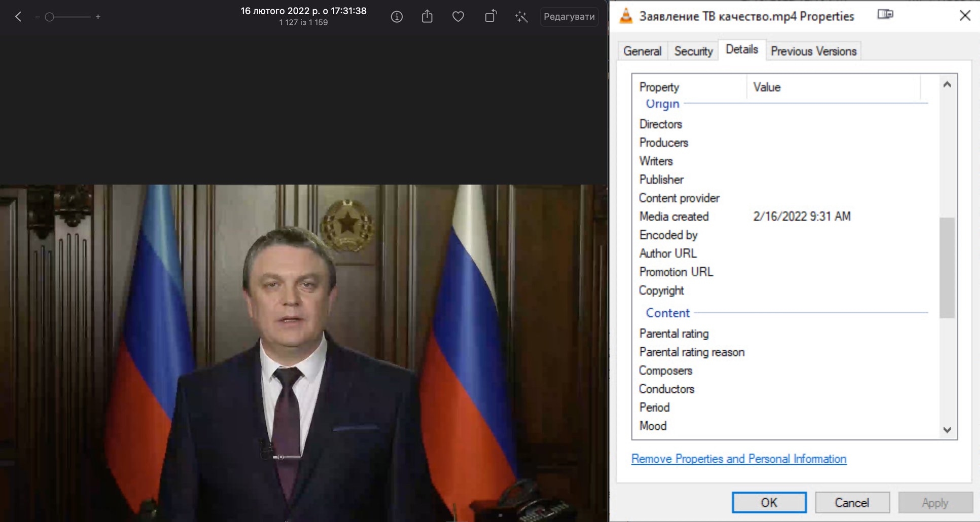This screenshot has width=980, height=522.
Task: Confirm changes with the OK button
Action: [769, 502]
